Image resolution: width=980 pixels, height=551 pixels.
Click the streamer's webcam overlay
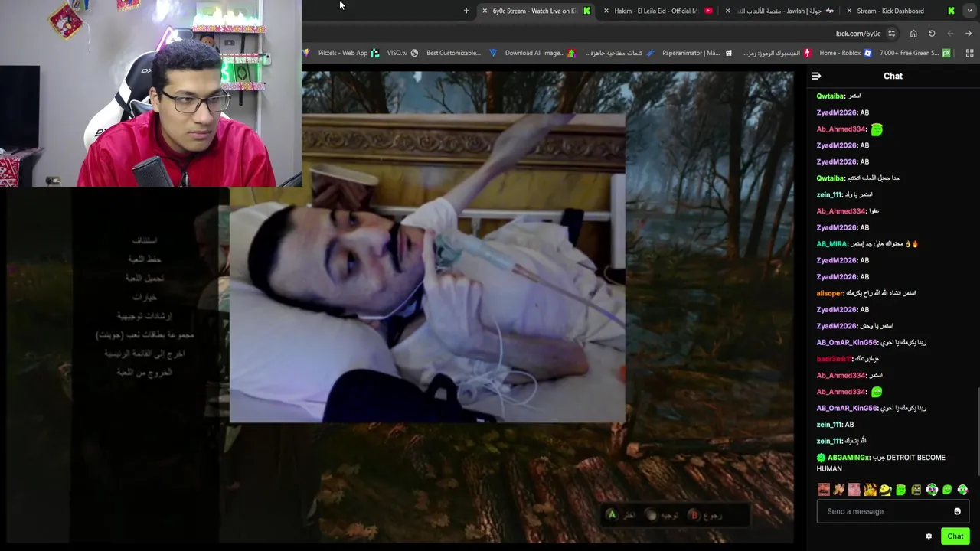[x=151, y=93]
